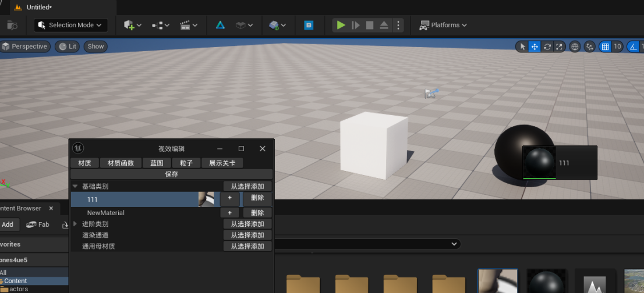The height and width of the screenshot is (293, 644).
Task: Click the Stop simulation button
Action: tap(370, 25)
